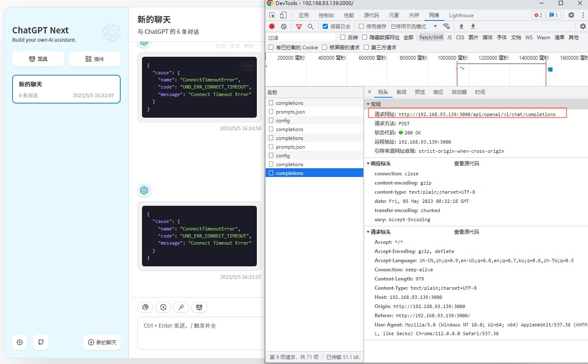Select the mask icon in the chat toolbar
This screenshot has width=588, height=364.
point(199,307)
